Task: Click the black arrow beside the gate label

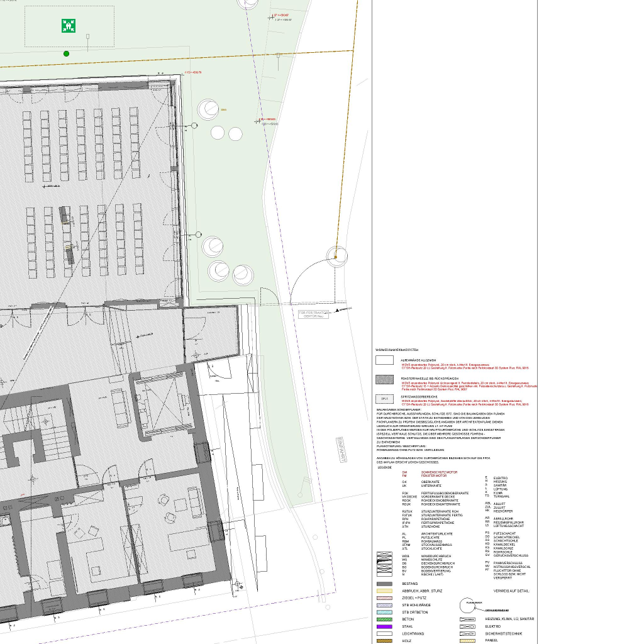Action: (x=338, y=310)
